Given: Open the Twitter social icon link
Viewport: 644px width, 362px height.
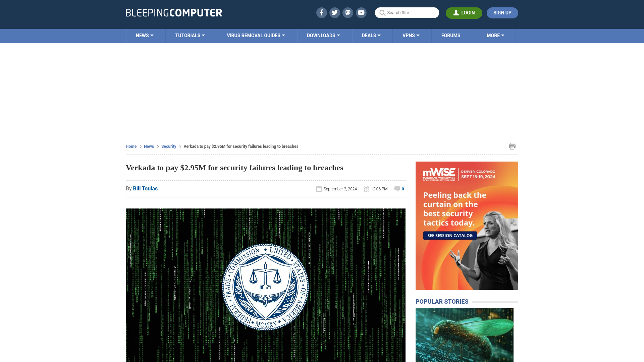Looking at the screenshot, I should [x=334, y=12].
